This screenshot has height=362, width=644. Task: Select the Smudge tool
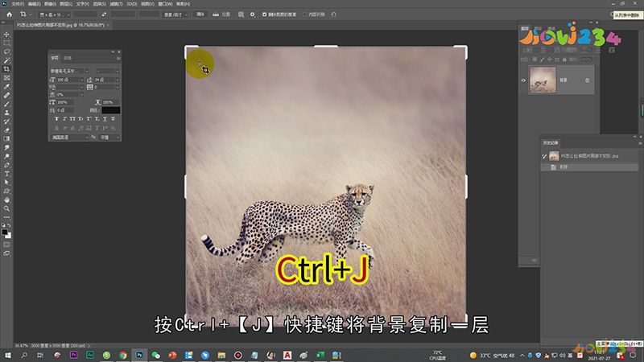[x=6, y=148]
